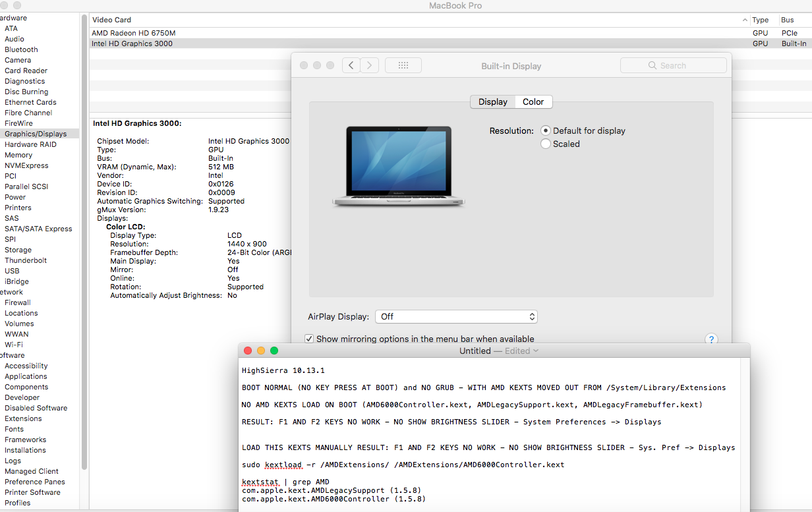Click the kextstat line in Untitled document
This screenshot has height=512, width=812.
285,482
